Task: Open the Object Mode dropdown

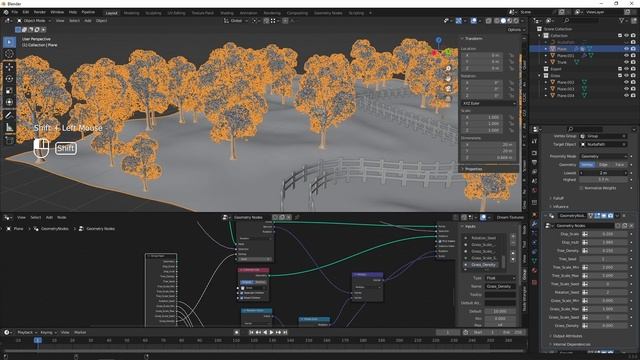Action: [x=34, y=20]
